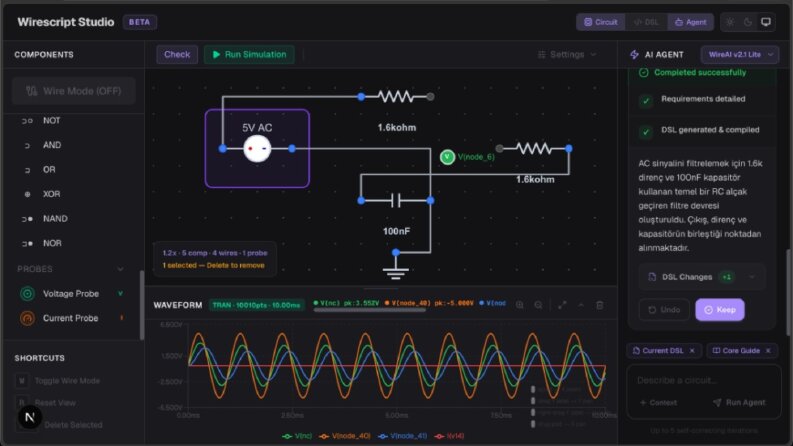Click the ground symbol
Viewport: 793px width, 446px height.
tap(395, 272)
